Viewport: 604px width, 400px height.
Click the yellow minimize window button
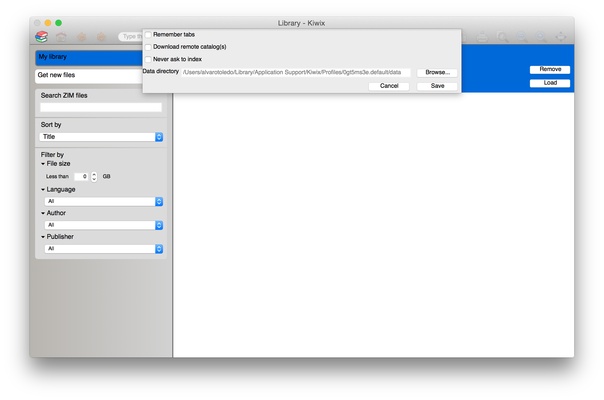48,23
